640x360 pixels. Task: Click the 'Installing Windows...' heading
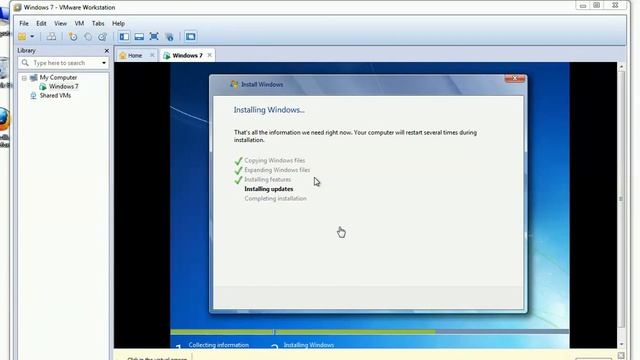coord(269,110)
